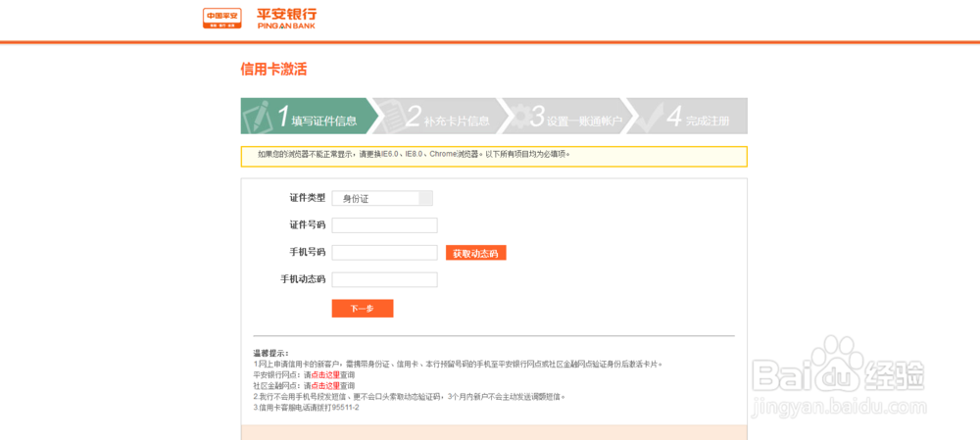Click the 手机号码 label
The width and height of the screenshot is (980, 440).
pos(308,252)
